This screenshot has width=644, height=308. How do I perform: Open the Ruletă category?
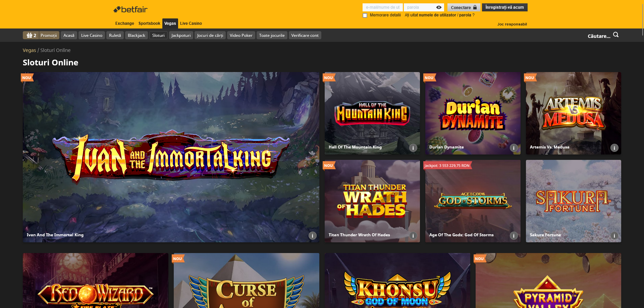(x=115, y=35)
